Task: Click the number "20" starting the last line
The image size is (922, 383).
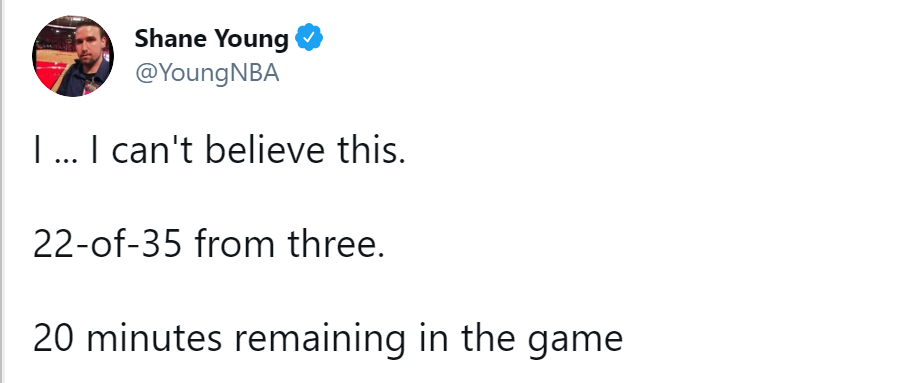Action: pyautogui.click(x=54, y=339)
